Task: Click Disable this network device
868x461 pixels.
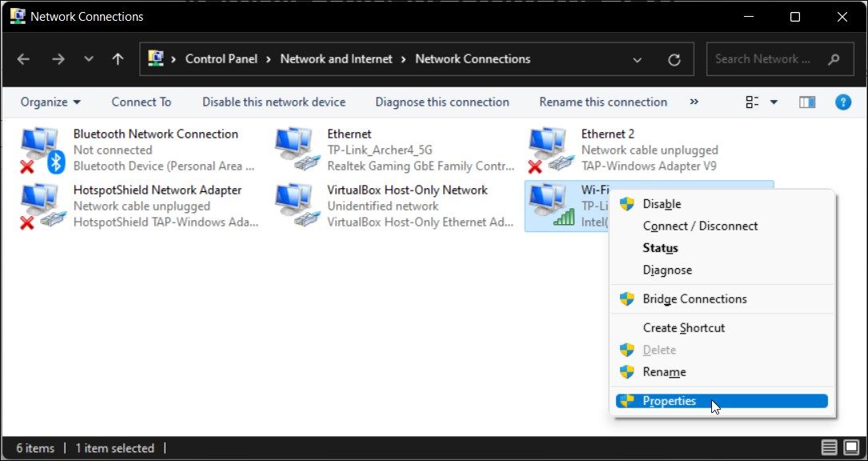Action: [274, 102]
